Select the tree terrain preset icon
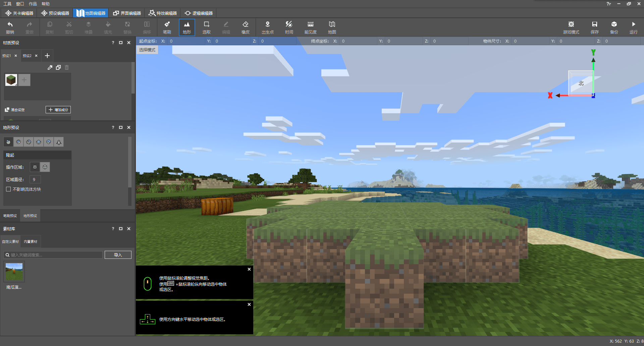644x346 pixels. tap(59, 142)
